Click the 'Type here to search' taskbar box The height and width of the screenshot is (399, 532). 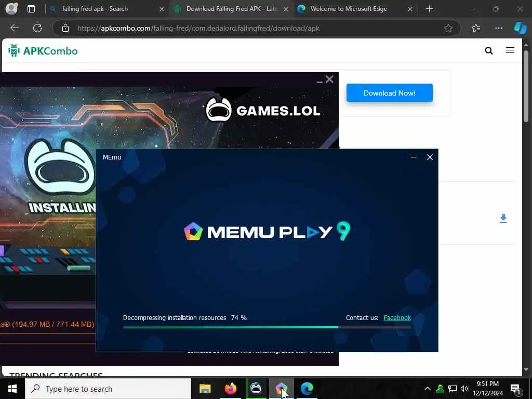pos(108,389)
